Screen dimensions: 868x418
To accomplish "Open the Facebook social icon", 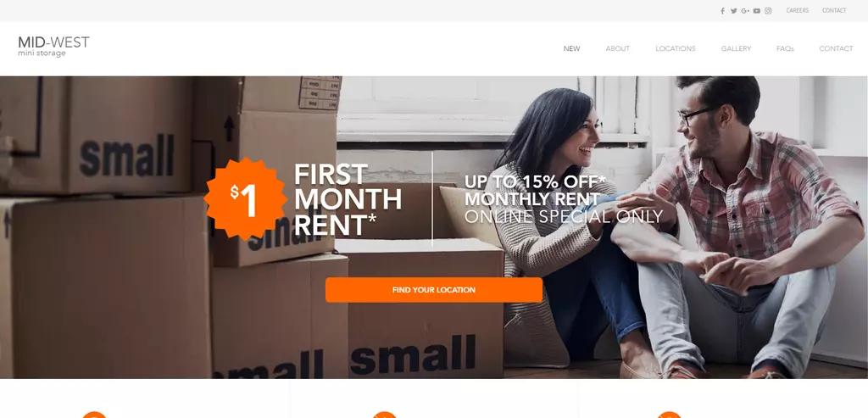I will 722,11.
